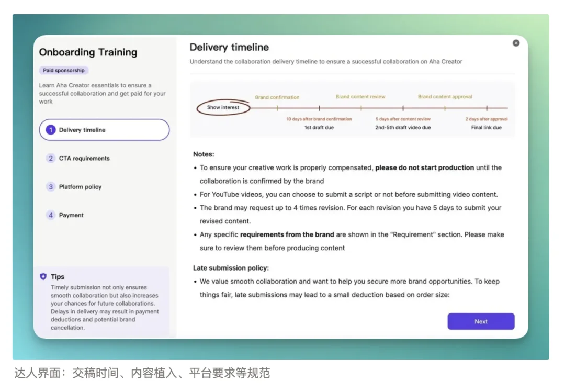Viewport: 565px width, 392px height.
Task: Click the close icon on the dialog
Action: pyautogui.click(x=516, y=43)
